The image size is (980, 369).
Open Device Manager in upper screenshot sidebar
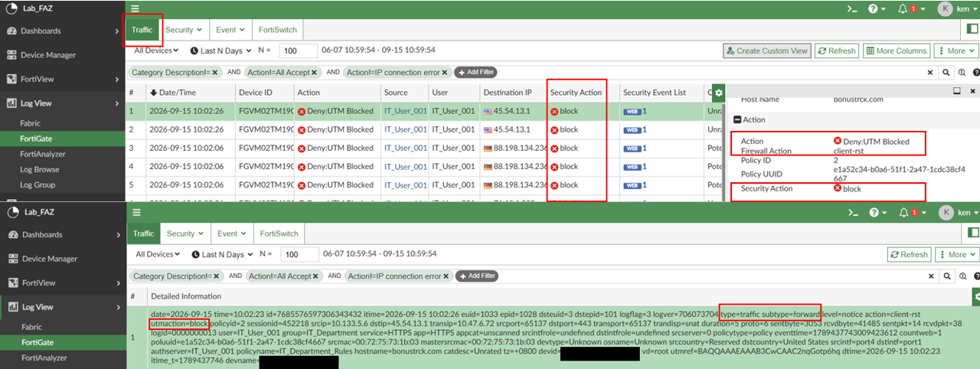point(63,55)
